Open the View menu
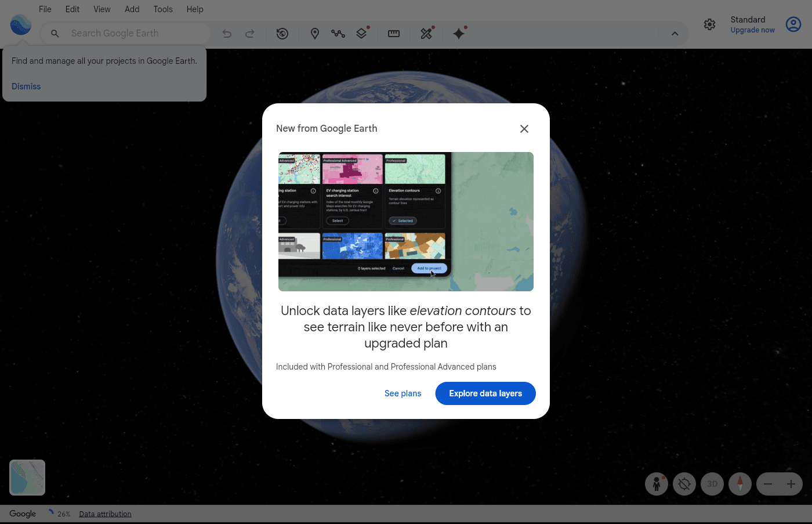The height and width of the screenshot is (524, 812). (x=101, y=9)
